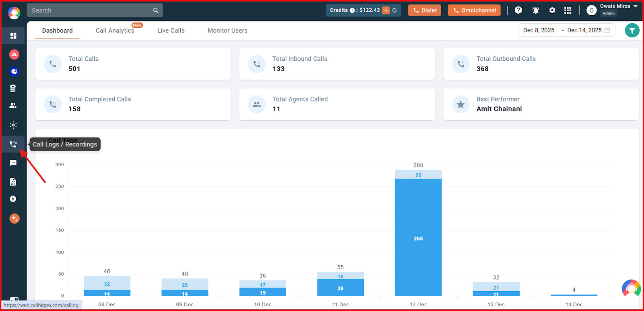The height and width of the screenshot is (311, 644).
Task: Click the Best Performer star icon
Action: tap(461, 105)
